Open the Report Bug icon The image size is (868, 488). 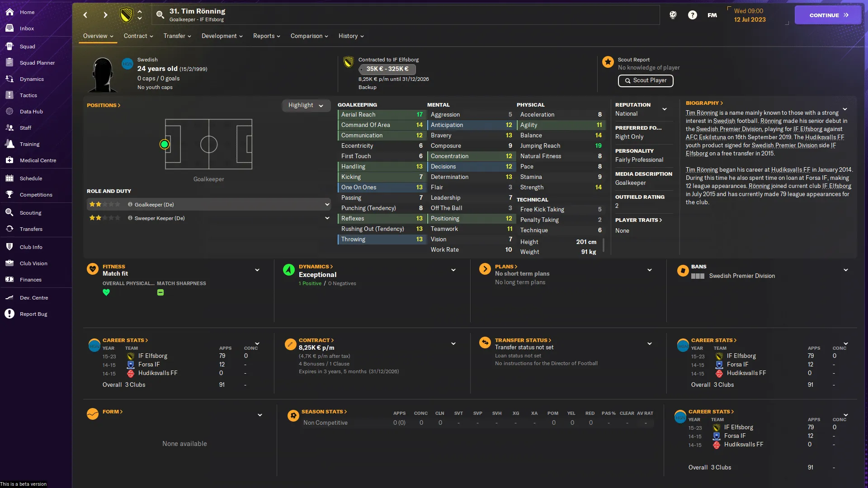point(9,314)
